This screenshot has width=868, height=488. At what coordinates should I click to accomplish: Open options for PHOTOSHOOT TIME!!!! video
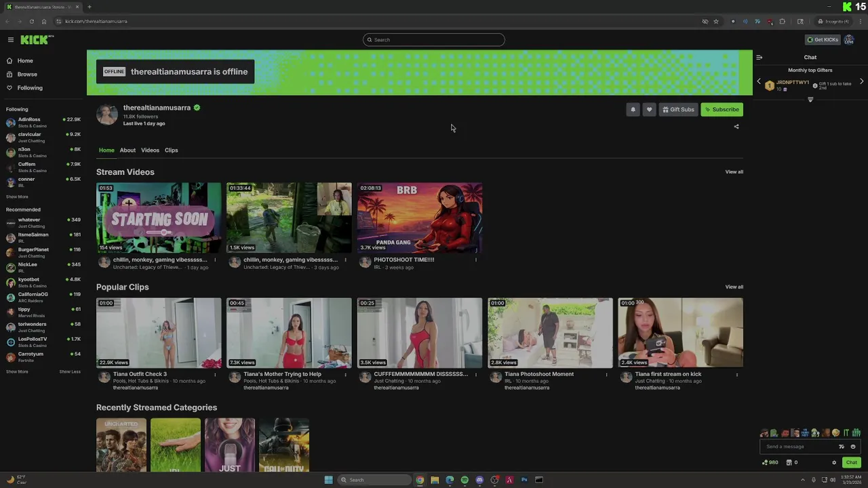click(475, 260)
